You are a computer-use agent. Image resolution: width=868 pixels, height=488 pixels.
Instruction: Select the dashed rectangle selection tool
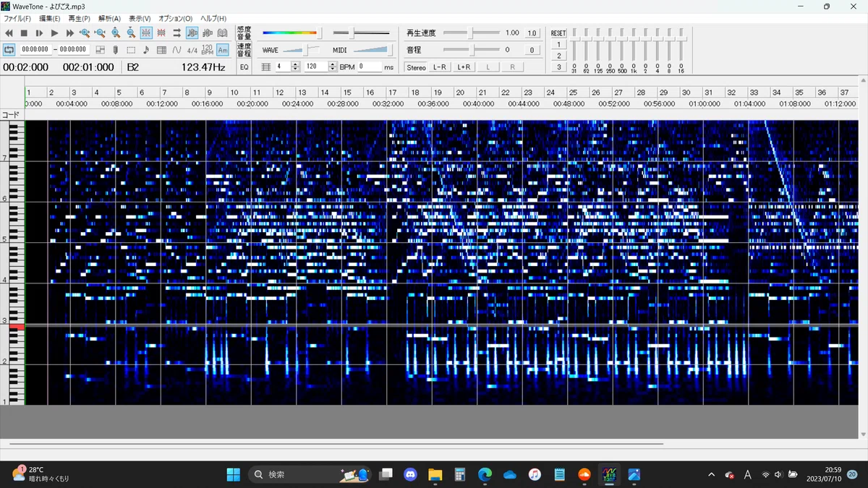[x=131, y=50]
